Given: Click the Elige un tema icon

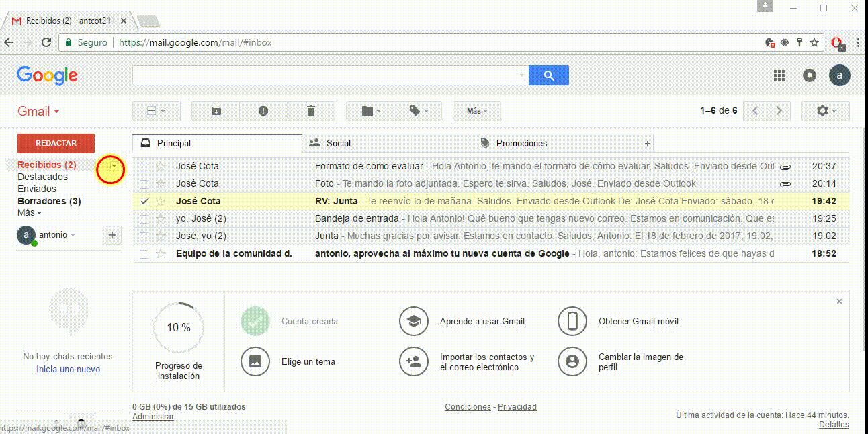Looking at the screenshot, I should tap(255, 361).
